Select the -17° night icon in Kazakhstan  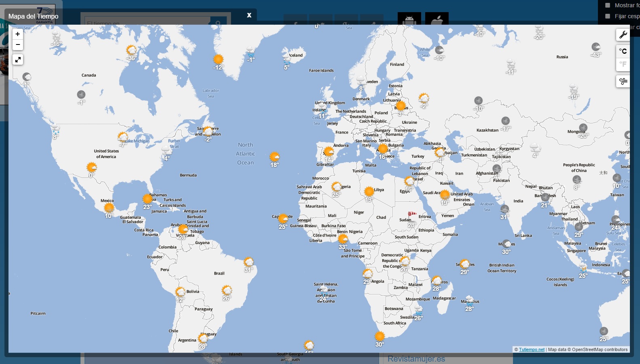[x=506, y=121]
